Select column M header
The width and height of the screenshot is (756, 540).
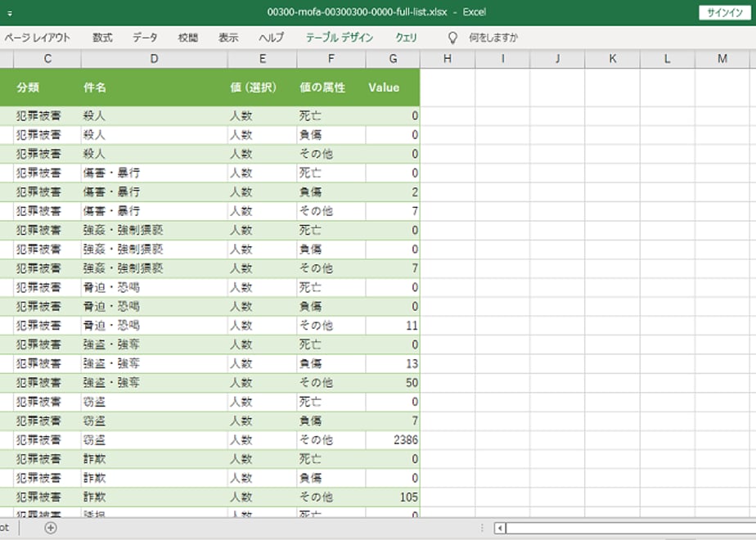pos(722,59)
